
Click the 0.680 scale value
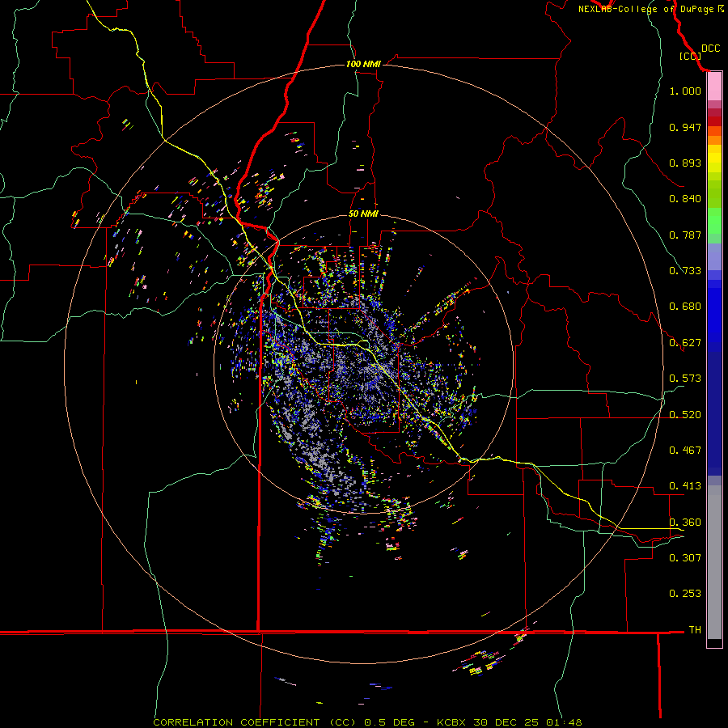coord(685,307)
